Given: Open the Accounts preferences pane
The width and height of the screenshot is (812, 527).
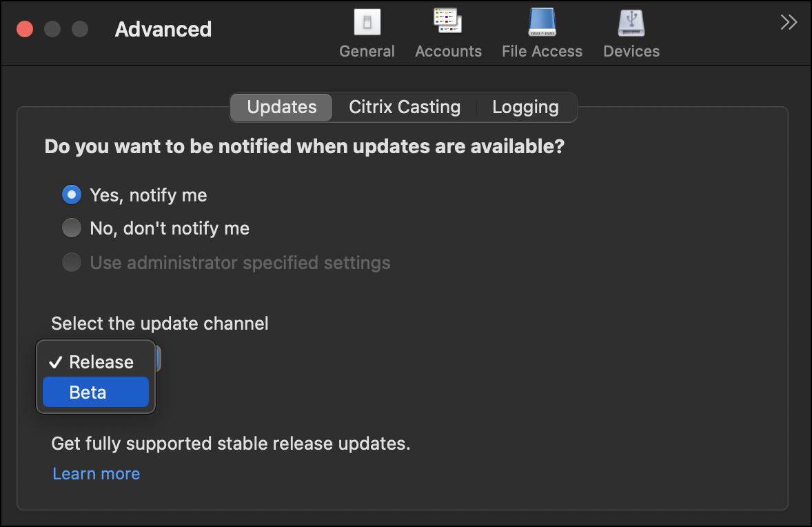Looking at the screenshot, I should (x=448, y=34).
